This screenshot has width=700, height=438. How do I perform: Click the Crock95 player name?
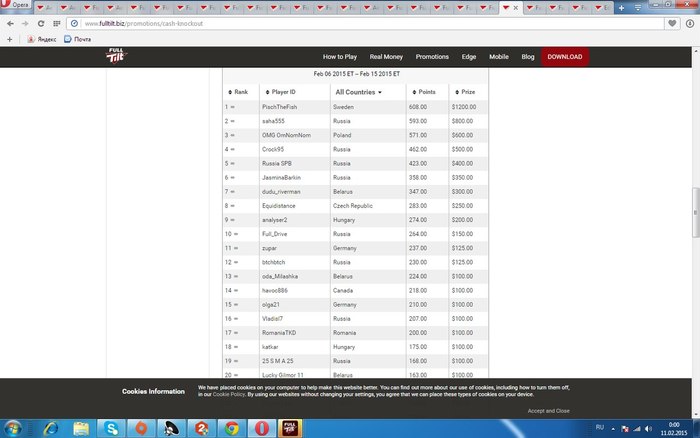[x=273, y=150]
